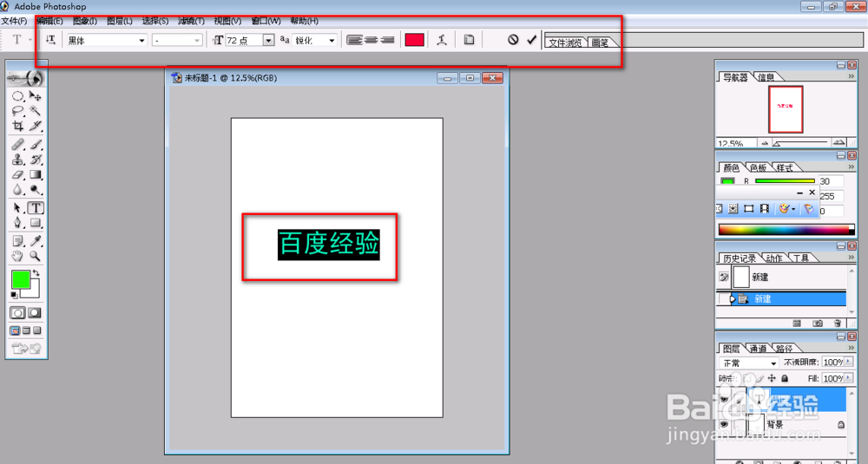The image size is (868, 464).
Task: Toggle lock position in layers panel
Action: [772, 378]
